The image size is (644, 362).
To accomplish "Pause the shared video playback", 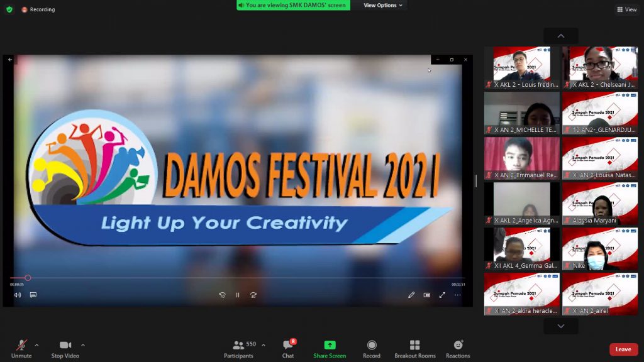I will click(238, 295).
